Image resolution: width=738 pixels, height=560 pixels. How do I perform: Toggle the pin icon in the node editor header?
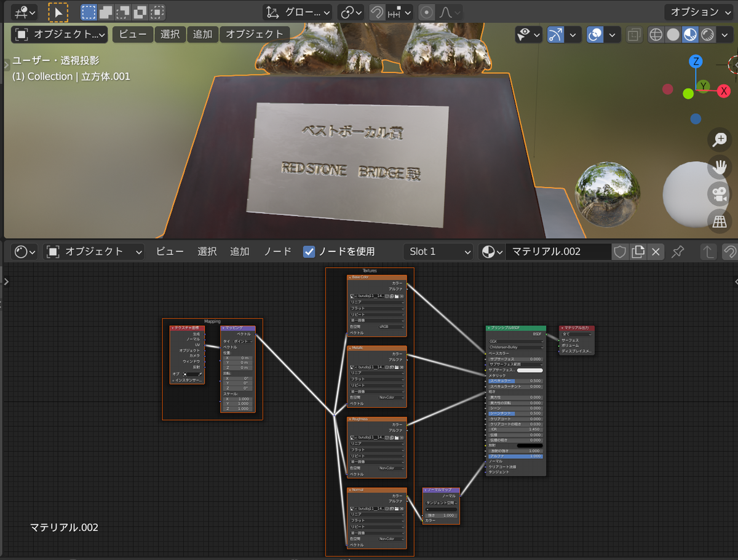coord(678,251)
